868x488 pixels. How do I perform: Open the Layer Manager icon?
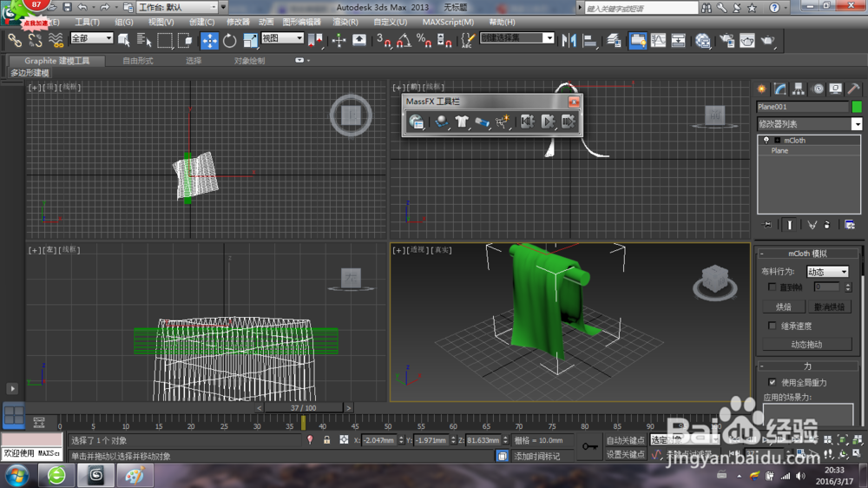(x=614, y=41)
